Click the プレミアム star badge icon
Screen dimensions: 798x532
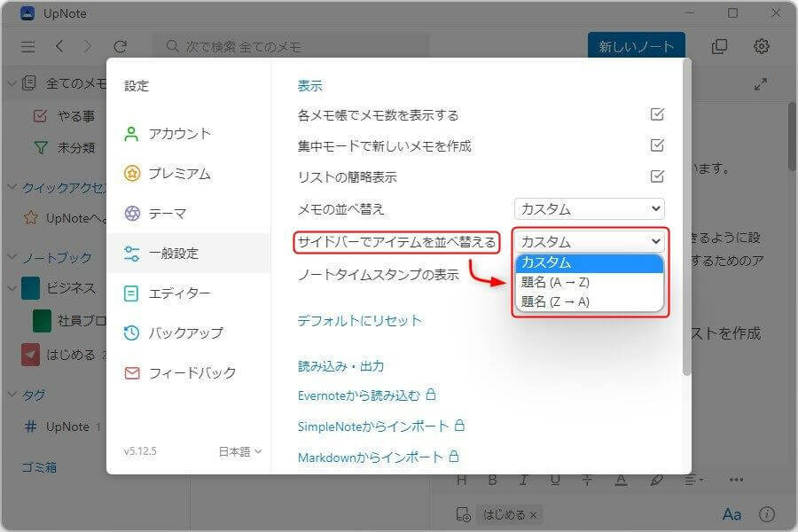132,174
